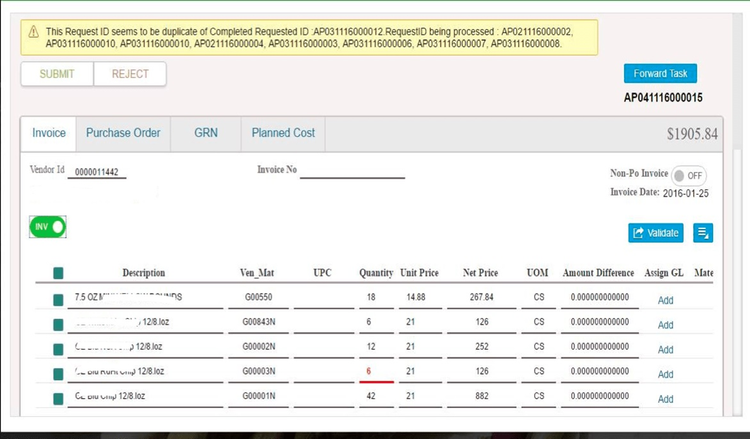Click the Validate button
Screen dimensions: 750x439
tap(656, 233)
